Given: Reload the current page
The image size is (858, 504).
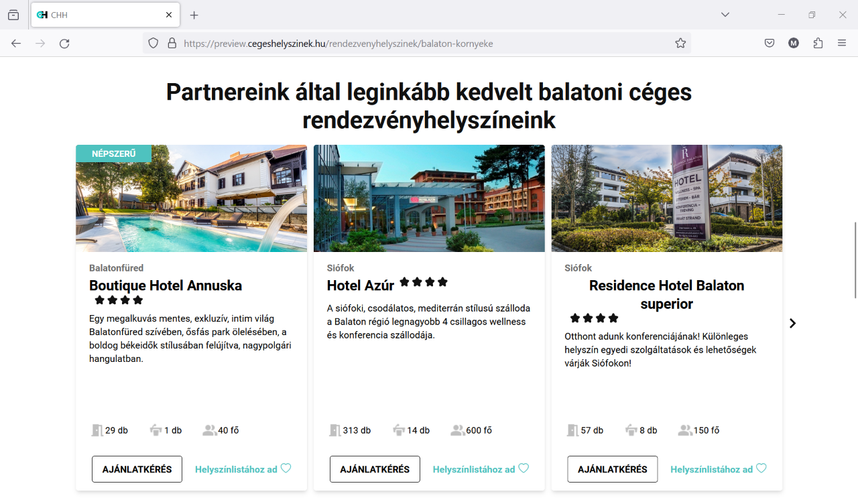Looking at the screenshot, I should point(64,44).
